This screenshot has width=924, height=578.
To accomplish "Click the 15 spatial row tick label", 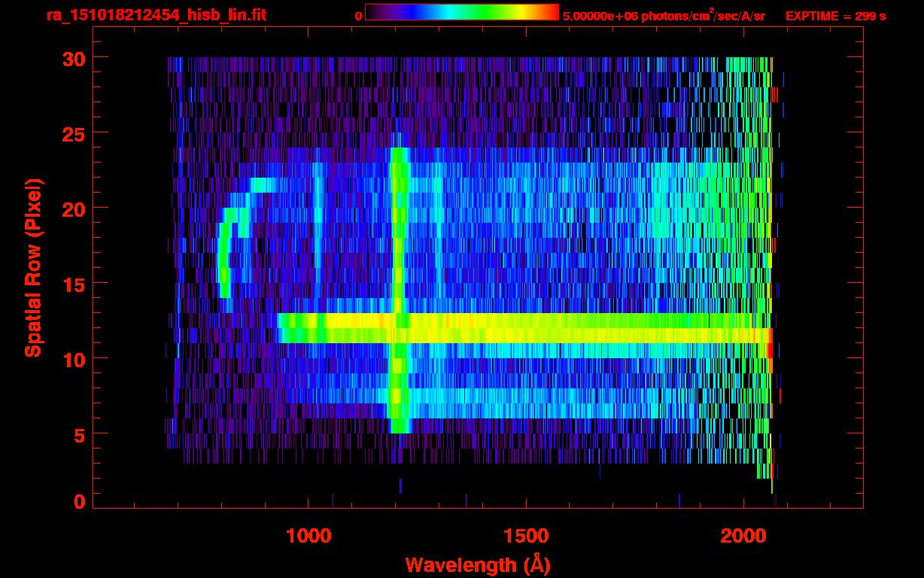I will click(x=74, y=284).
